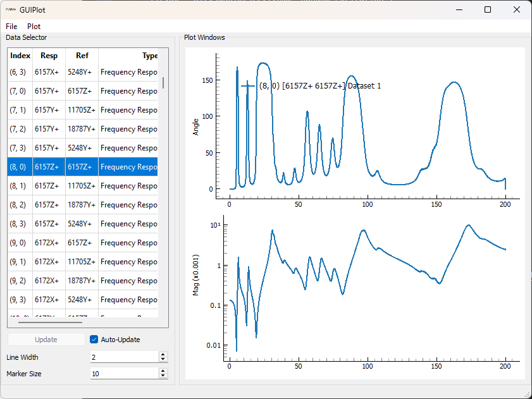The width and height of the screenshot is (532, 399).
Task: Open the File menu
Action: click(x=11, y=27)
